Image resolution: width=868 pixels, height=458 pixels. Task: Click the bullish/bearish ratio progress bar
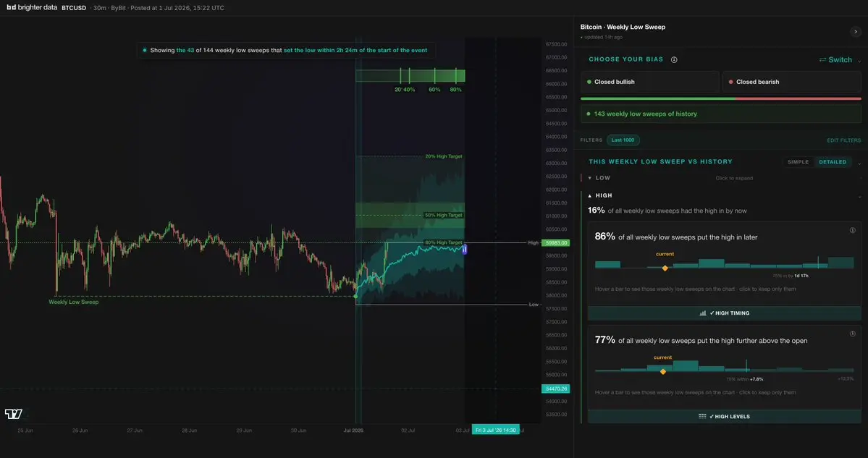pos(721,98)
